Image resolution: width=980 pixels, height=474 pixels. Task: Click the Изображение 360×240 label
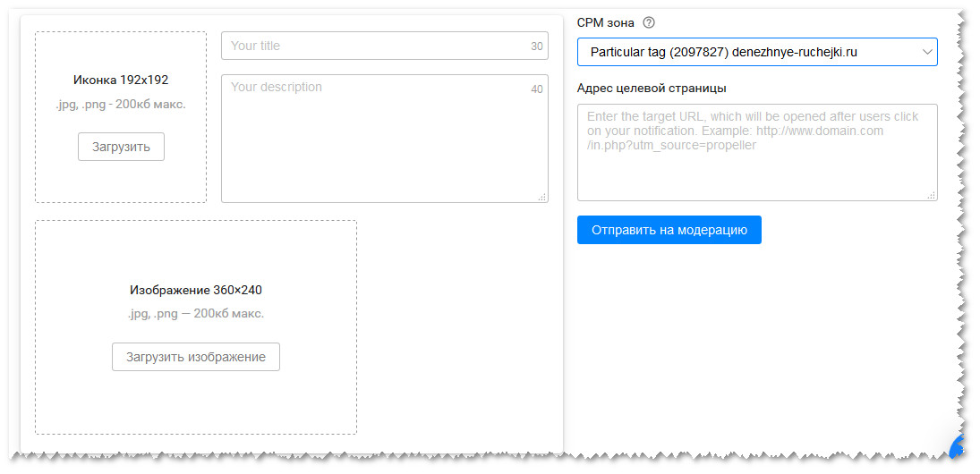[196, 290]
